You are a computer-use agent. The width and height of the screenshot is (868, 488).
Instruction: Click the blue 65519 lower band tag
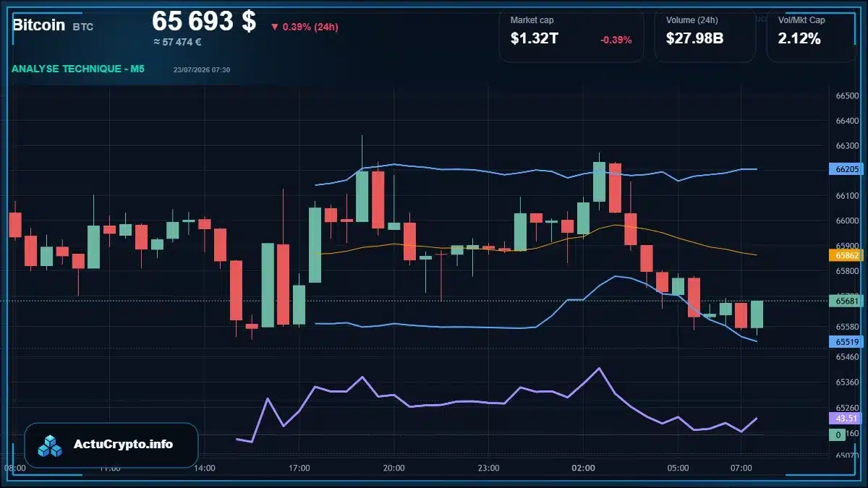[846, 342]
